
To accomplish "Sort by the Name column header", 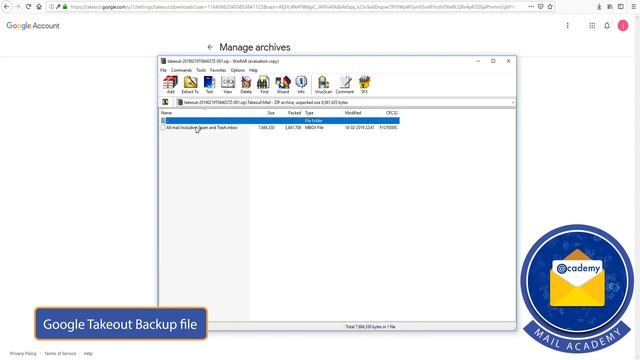I will [x=166, y=113].
